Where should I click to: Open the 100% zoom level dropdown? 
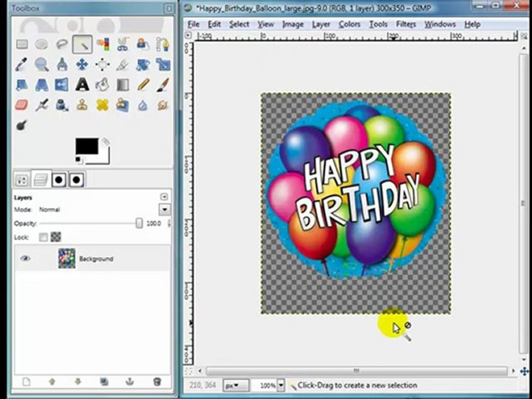tap(281, 386)
